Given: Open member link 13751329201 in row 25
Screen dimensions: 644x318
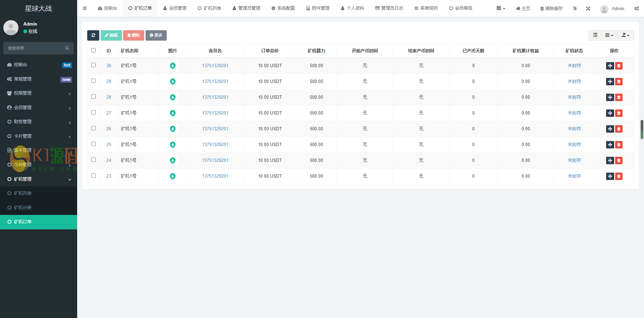Looking at the screenshot, I should point(215,144).
